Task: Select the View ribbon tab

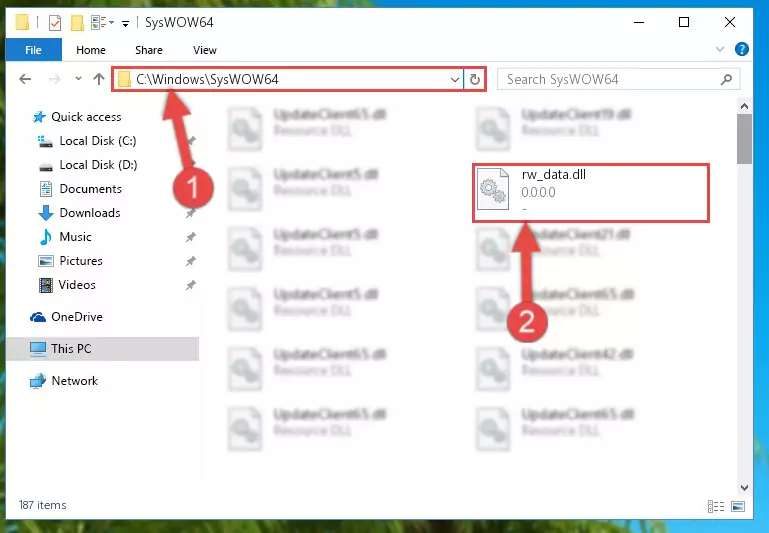Action: 205,50
